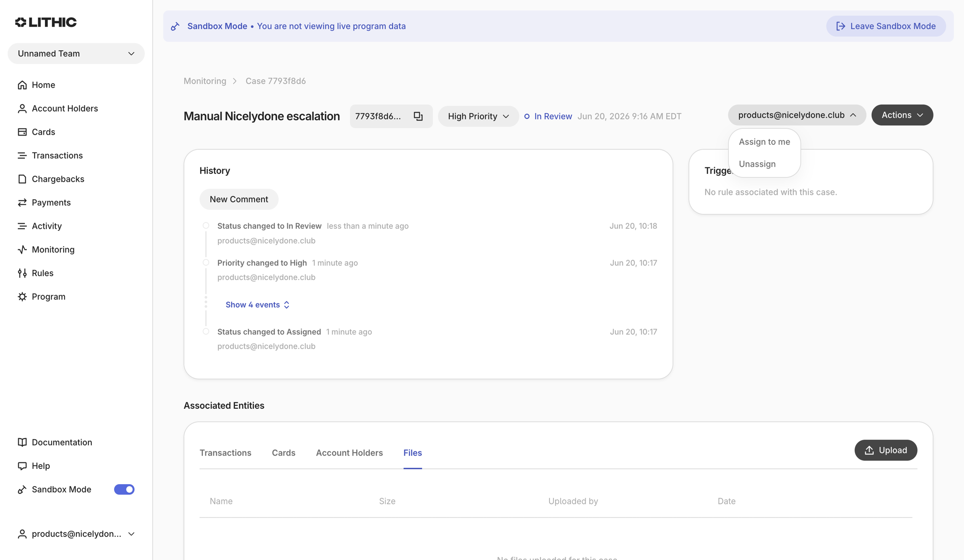Click the Rules sliders icon
The width and height of the screenshot is (964, 560).
[22, 273]
